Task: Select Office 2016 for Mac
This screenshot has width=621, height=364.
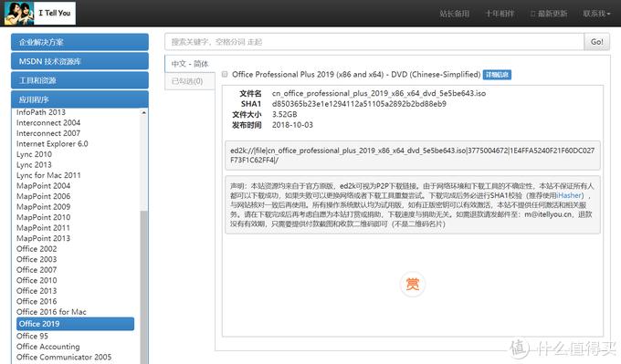Action: (x=51, y=312)
